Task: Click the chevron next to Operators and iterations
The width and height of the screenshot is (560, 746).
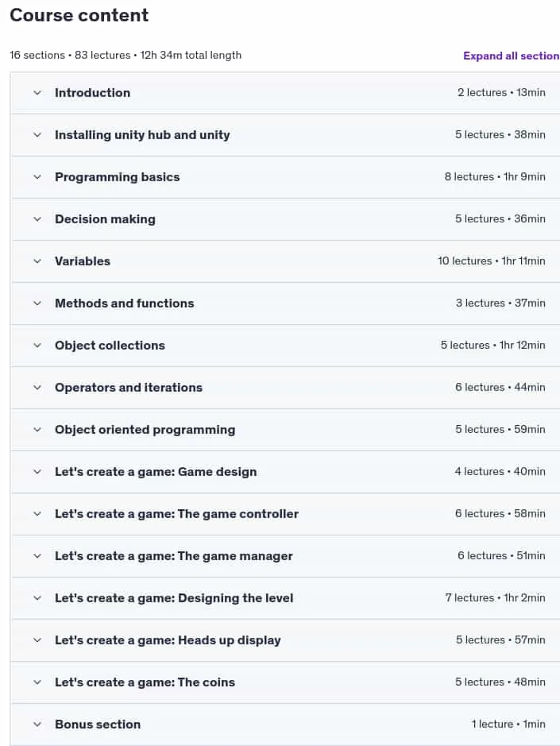Action: click(x=37, y=388)
